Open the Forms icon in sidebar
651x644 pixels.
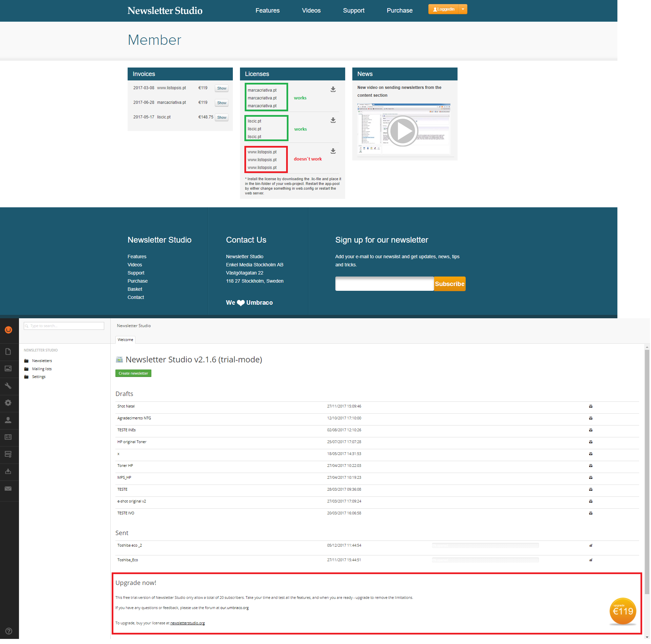[x=8, y=454]
